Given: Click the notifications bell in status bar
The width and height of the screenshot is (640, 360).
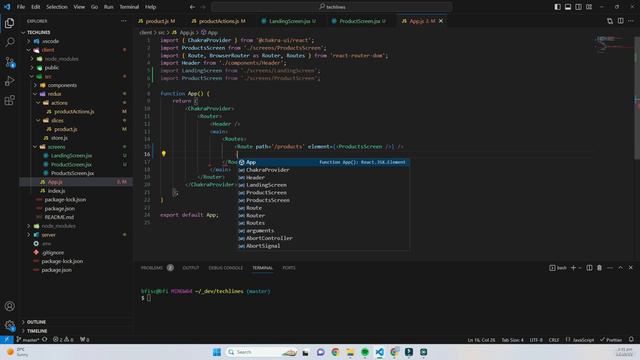Looking at the screenshot, I should 631,340.
